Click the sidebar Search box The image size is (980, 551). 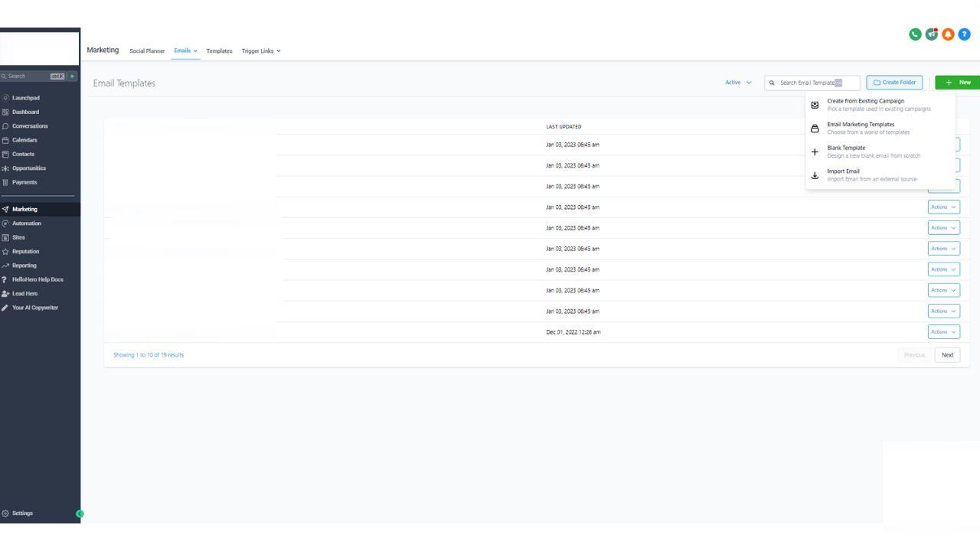click(33, 76)
